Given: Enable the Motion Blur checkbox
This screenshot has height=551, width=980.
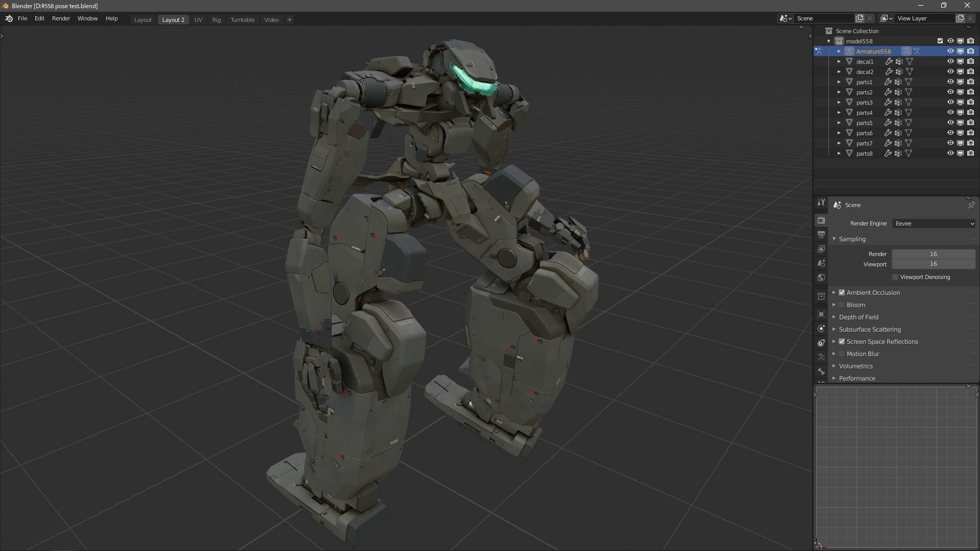Looking at the screenshot, I should point(842,354).
